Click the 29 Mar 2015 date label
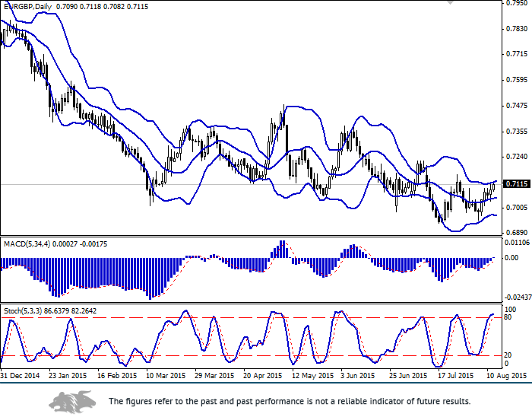This screenshot has height=420, width=532. (x=214, y=376)
